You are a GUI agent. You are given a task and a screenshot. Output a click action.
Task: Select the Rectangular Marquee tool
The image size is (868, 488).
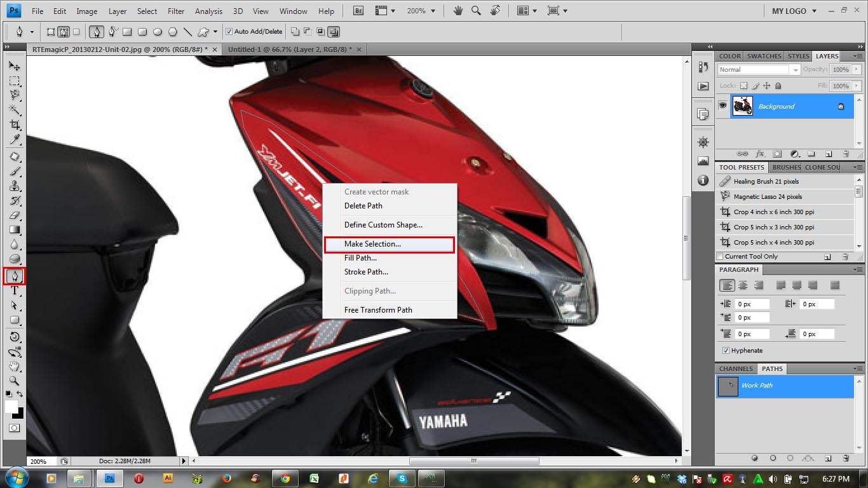click(x=14, y=81)
